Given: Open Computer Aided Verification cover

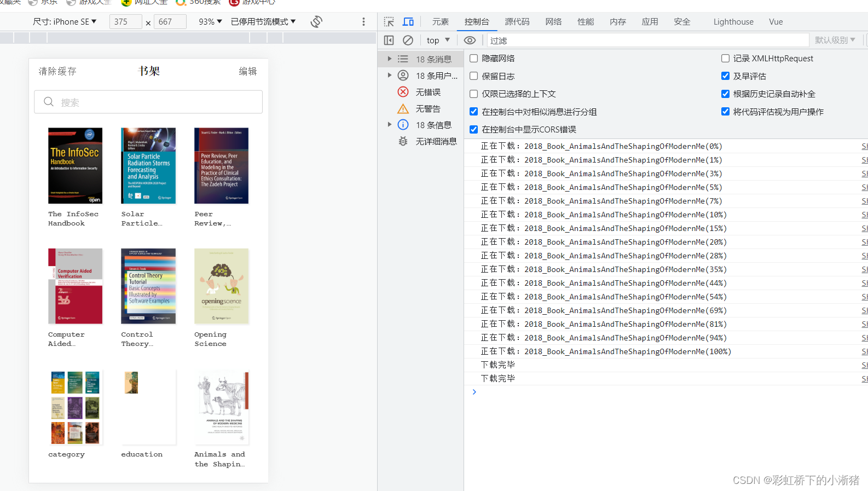Looking at the screenshot, I should (75, 286).
